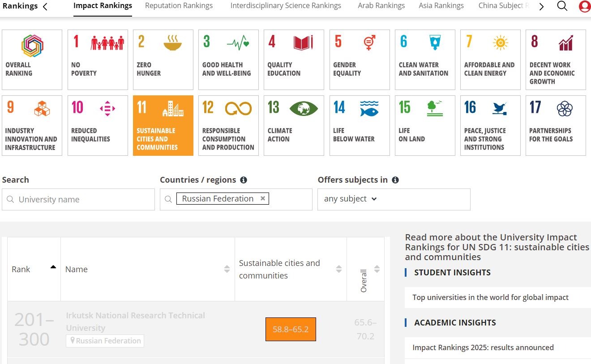Image resolution: width=591 pixels, height=364 pixels.
Task: Open the user account icon
Action: point(585,6)
